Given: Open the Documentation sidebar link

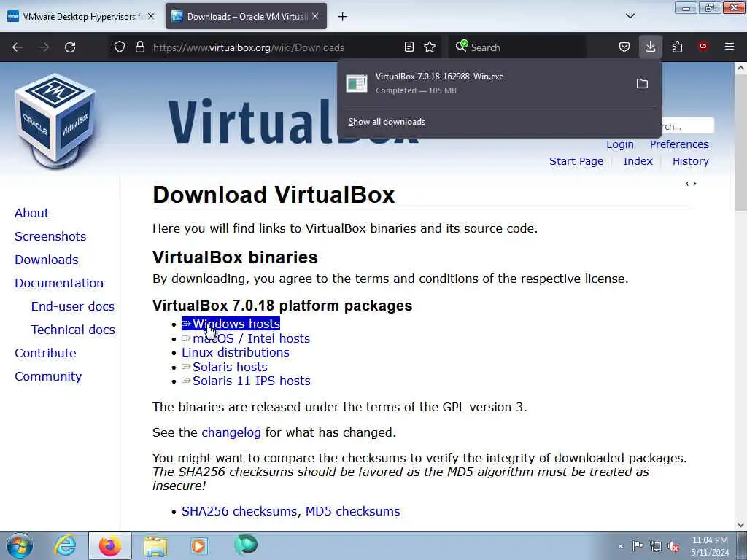Looking at the screenshot, I should click(x=59, y=283).
